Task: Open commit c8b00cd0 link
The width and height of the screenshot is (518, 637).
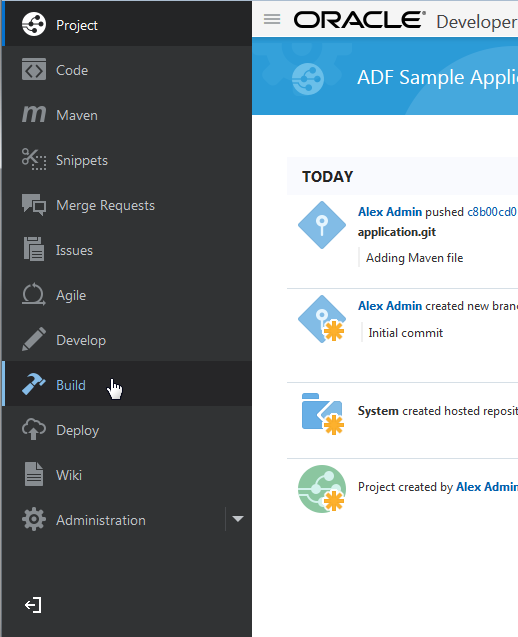Action: (492, 212)
